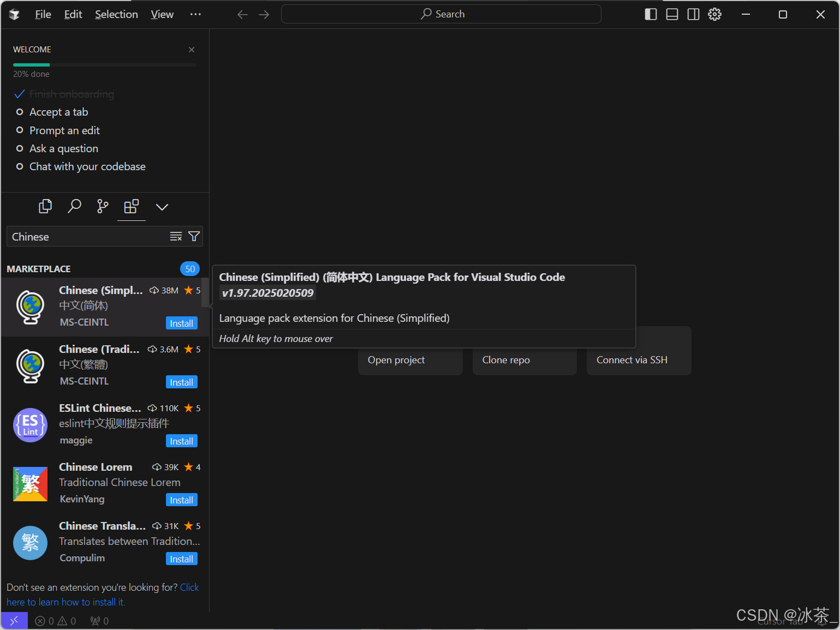Clear extension search results icon
The width and height of the screenshot is (840, 630).
[x=176, y=236]
